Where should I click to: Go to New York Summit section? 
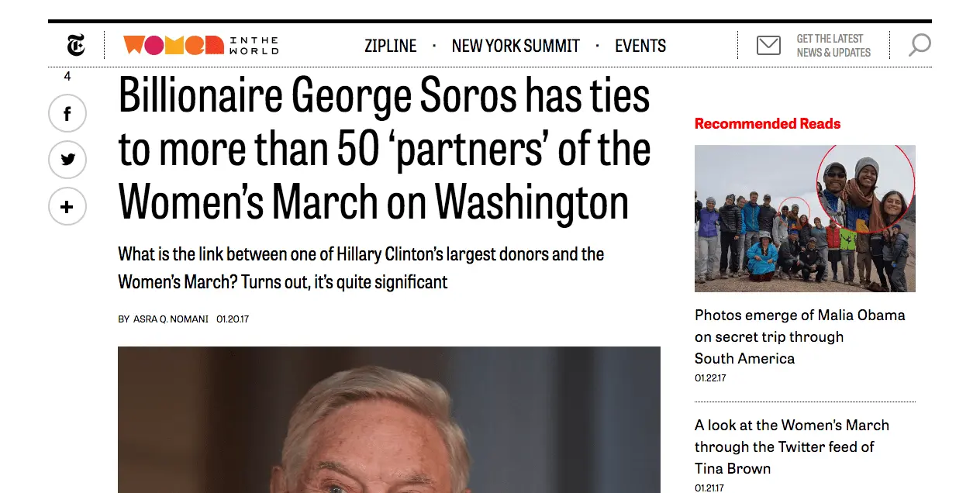[x=516, y=47]
